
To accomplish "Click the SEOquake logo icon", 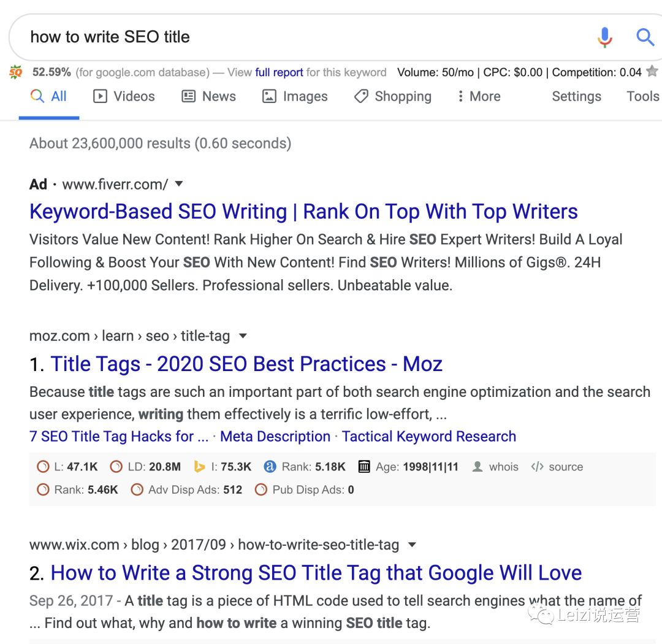I will point(15,72).
